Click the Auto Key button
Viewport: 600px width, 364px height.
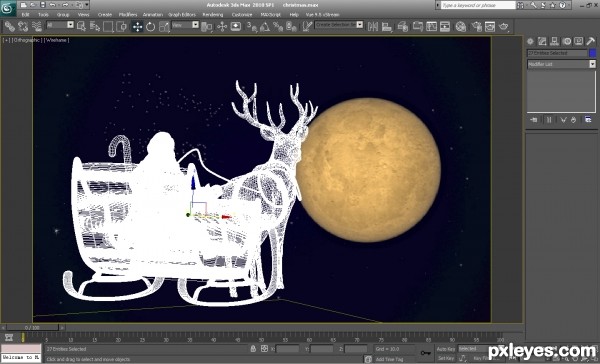click(x=446, y=349)
